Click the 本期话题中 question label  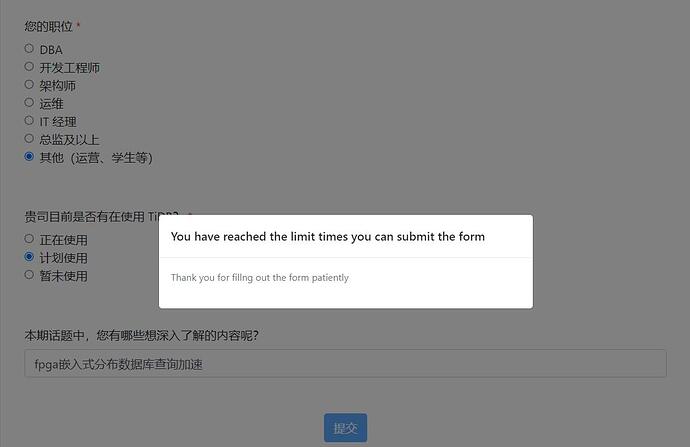click(x=141, y=335)
